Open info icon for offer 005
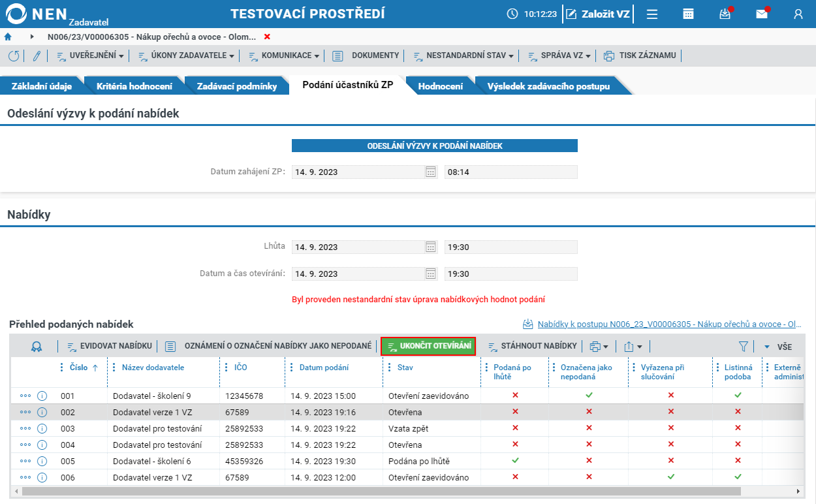 (42, 461)
